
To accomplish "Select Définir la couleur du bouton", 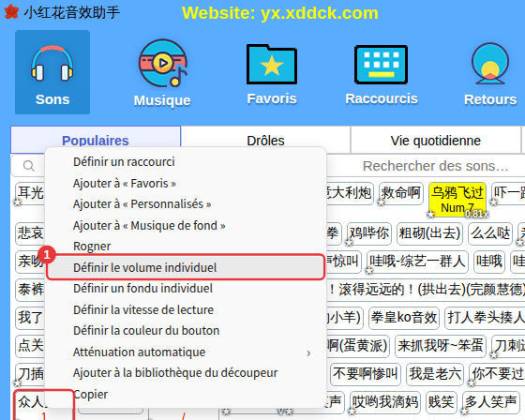I will coord(186,331).
